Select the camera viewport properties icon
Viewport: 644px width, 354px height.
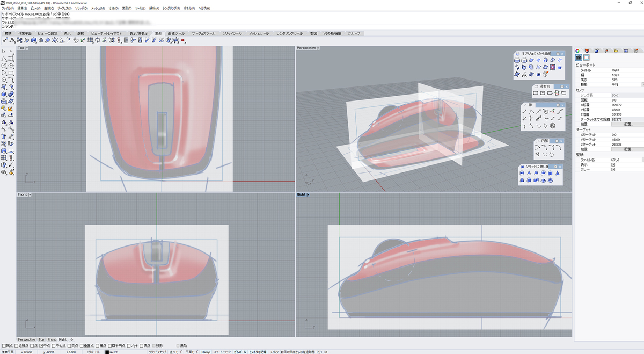(579, 57)
